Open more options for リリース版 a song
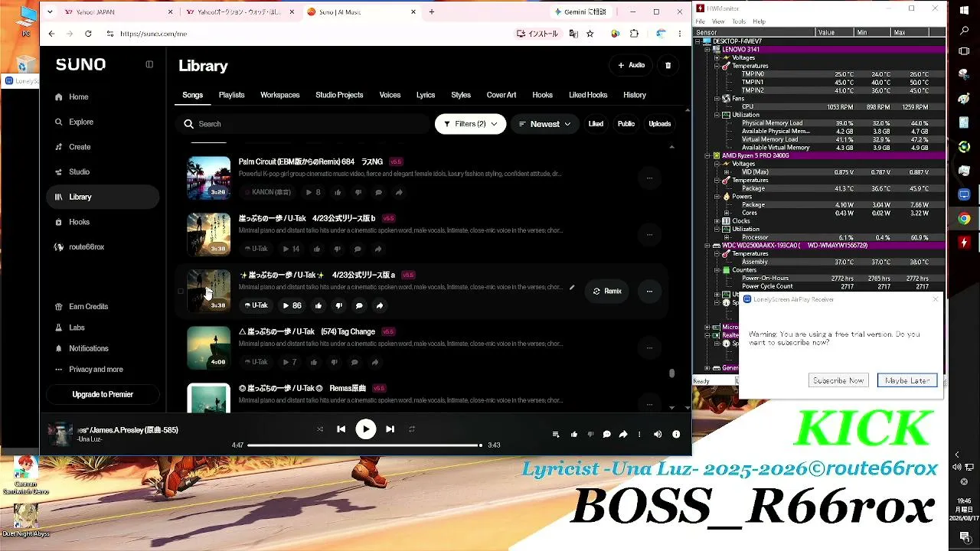Screen dimensions: 980x551 649,291
